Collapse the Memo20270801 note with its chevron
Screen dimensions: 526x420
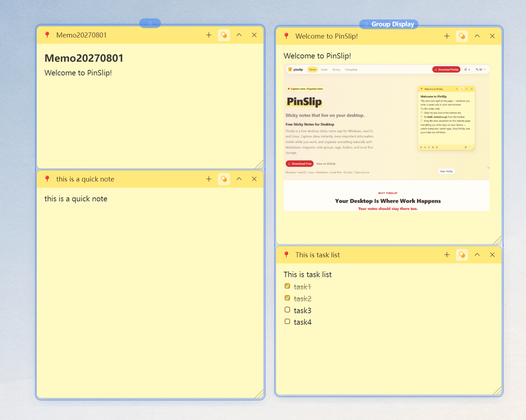[x=239, y=35]
